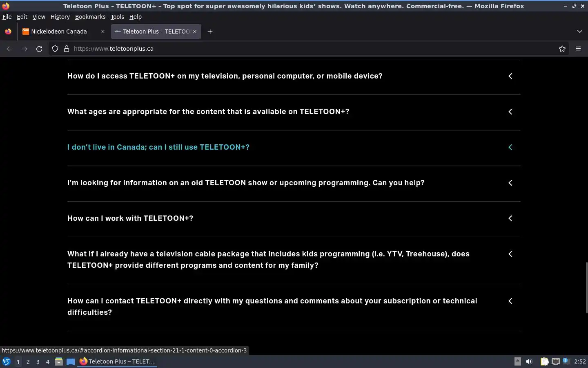
Task: Click Firefox logo in title bar
Action: [x=5, y=6]
